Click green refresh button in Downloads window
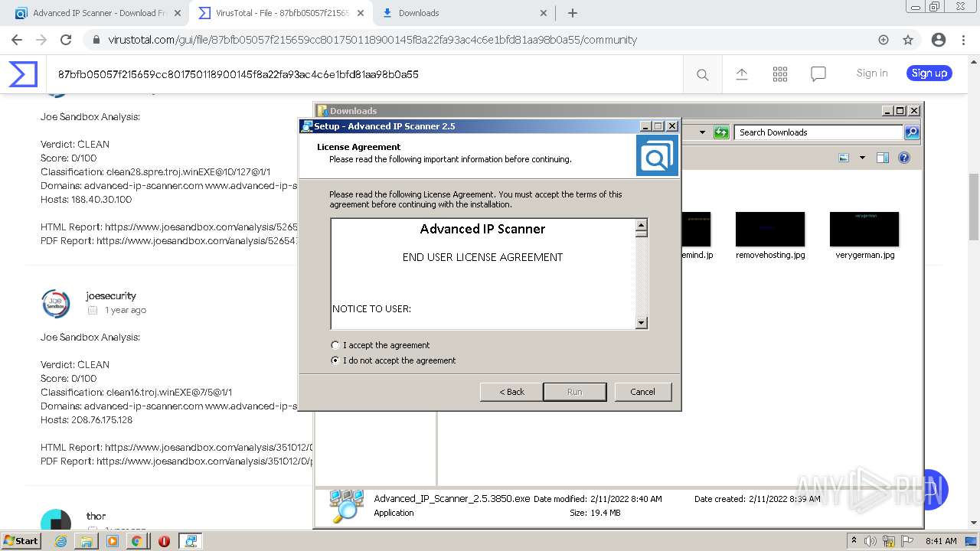The height and width of the screenshot is (551, 980). pyautogui.click(x=720, y=132)
